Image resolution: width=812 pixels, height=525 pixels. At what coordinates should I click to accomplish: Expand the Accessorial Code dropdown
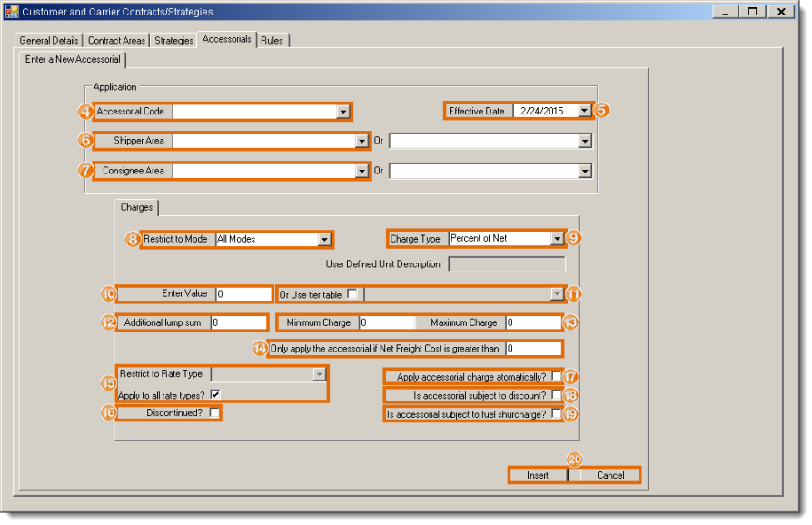tap(342, 112)
